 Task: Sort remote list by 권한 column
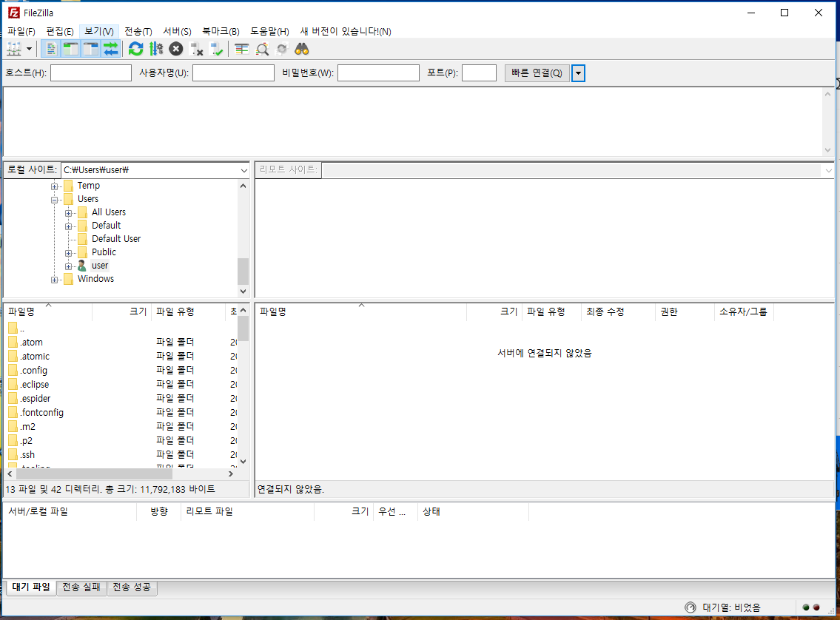click(684, 311)
